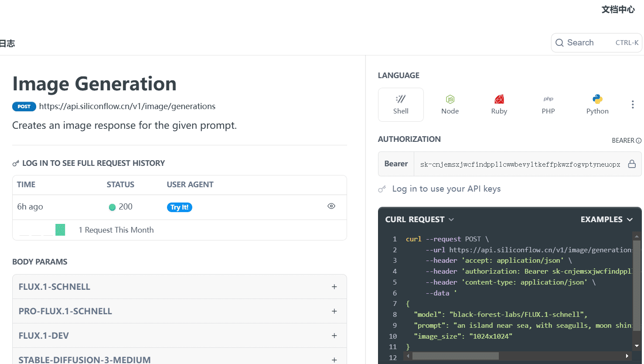644x364 pixels.
Task: Click the LANGUAGE heading
Action: pos(399,76)
